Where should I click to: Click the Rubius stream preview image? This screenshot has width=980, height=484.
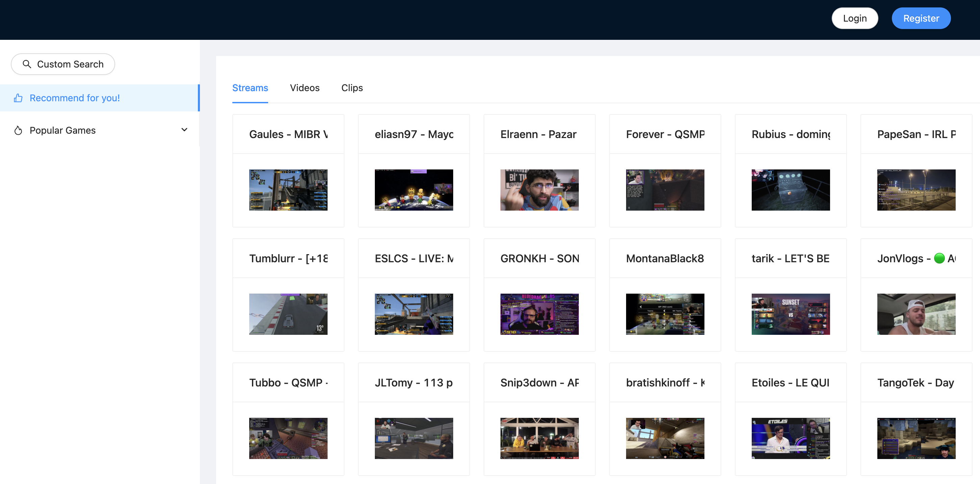click(791, 190)
